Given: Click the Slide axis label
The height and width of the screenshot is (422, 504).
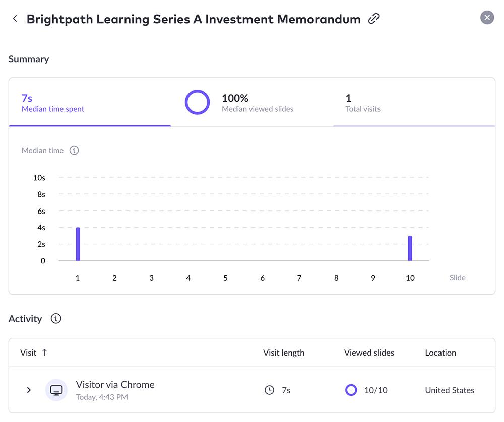Looking at the screenshot, I should click(x=458, y=278).
